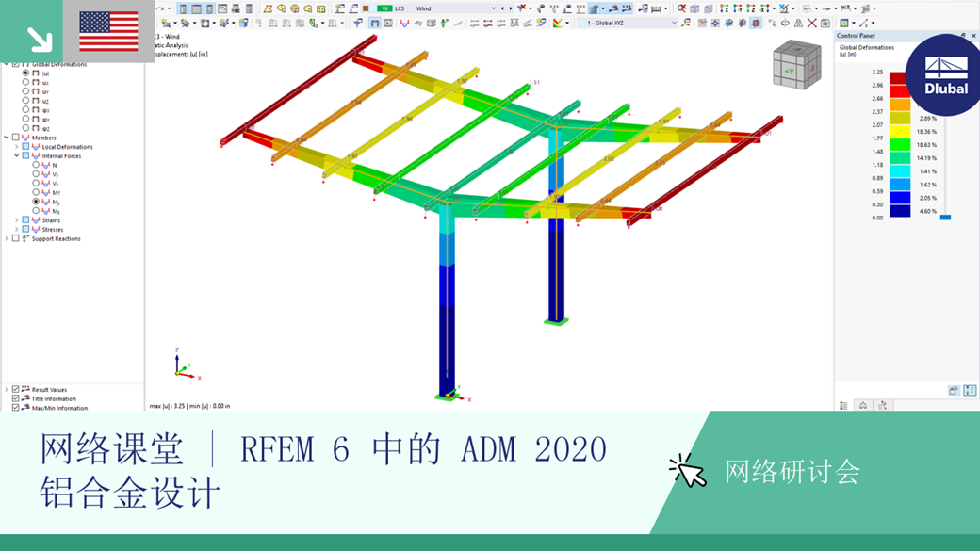Click the green legend color swatch near 1.77
980x551 pixels.
coord(900,145)
